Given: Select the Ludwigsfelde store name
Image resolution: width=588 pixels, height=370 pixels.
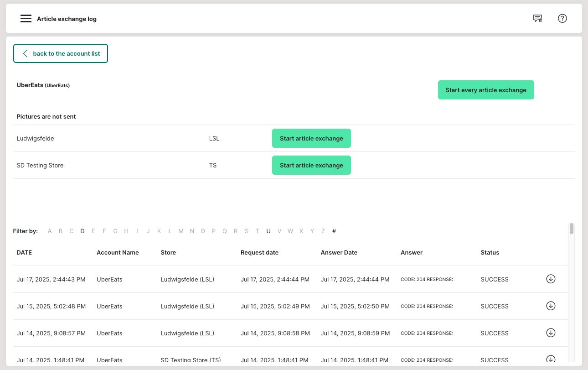Looking at the screenshot, I should click(x=35, y=138).
